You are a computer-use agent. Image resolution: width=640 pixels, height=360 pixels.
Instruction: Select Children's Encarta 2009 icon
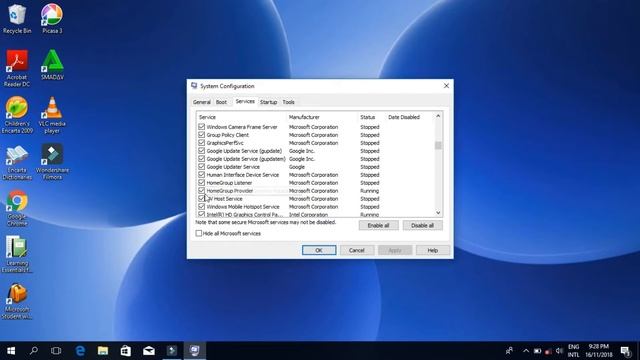(17, 115)
